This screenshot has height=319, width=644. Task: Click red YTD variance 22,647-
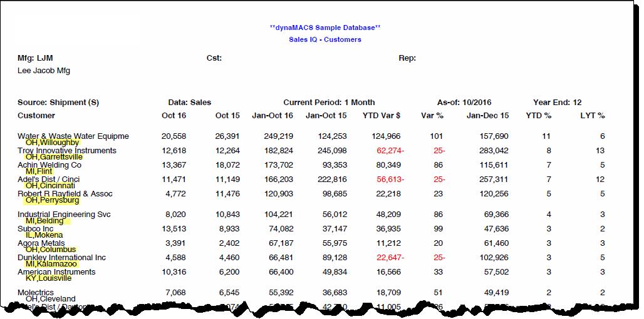[390, 258]
